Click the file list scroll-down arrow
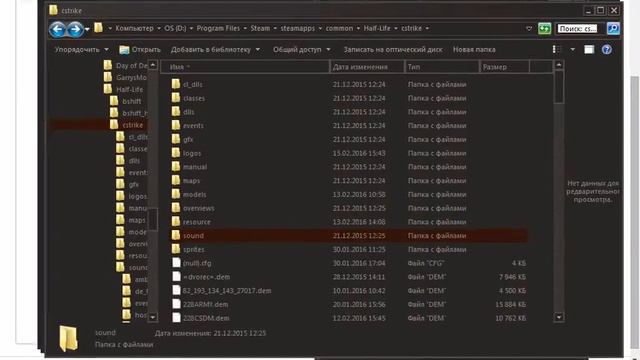 click(559, 317)
